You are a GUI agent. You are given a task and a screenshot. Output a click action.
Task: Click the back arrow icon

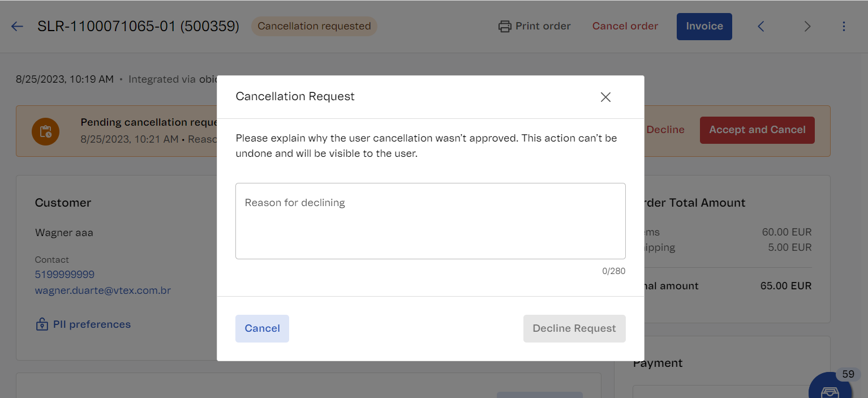click(17, 27)
